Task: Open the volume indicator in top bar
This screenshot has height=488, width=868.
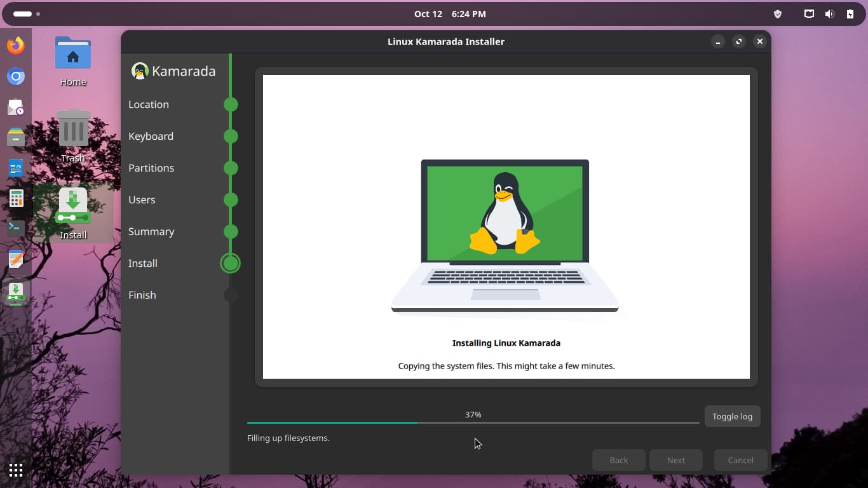Action: pyautogui.click(x=829, y=14)
